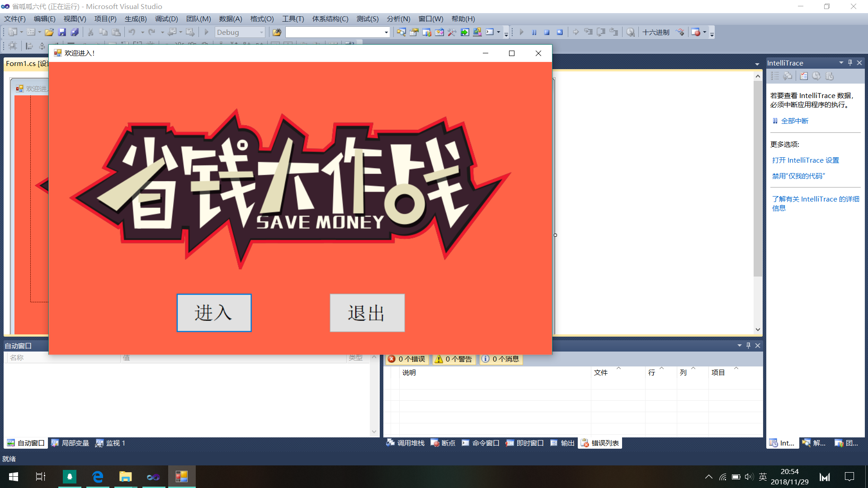This screenshot has width=868, height=488.
Task: Toggle 十六进制 hexadecimal display
Action: tap(656, 32)
